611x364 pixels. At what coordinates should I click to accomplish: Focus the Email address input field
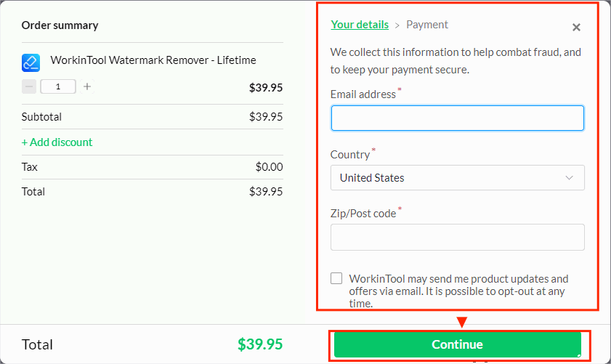point(457,118)
